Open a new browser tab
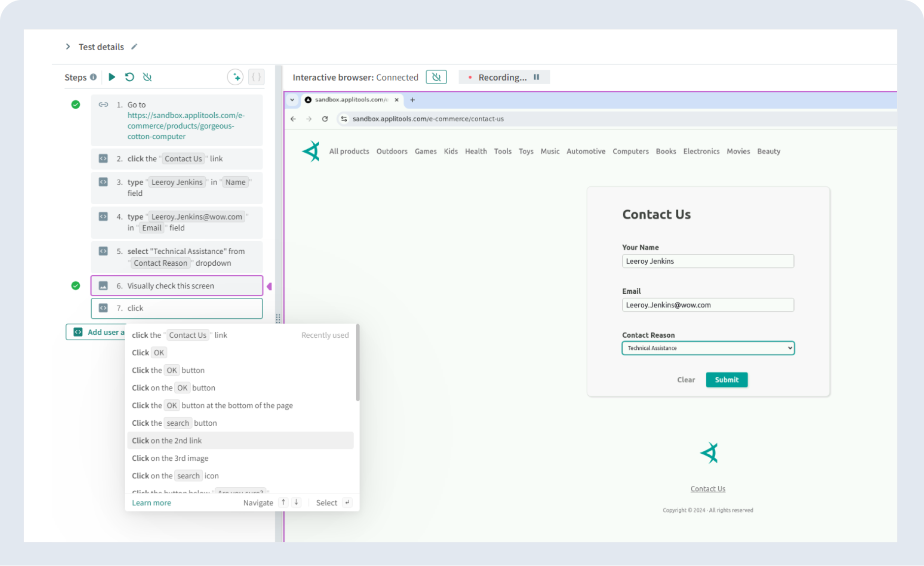Viewport: 924px width, 566px height. [413, 100]
